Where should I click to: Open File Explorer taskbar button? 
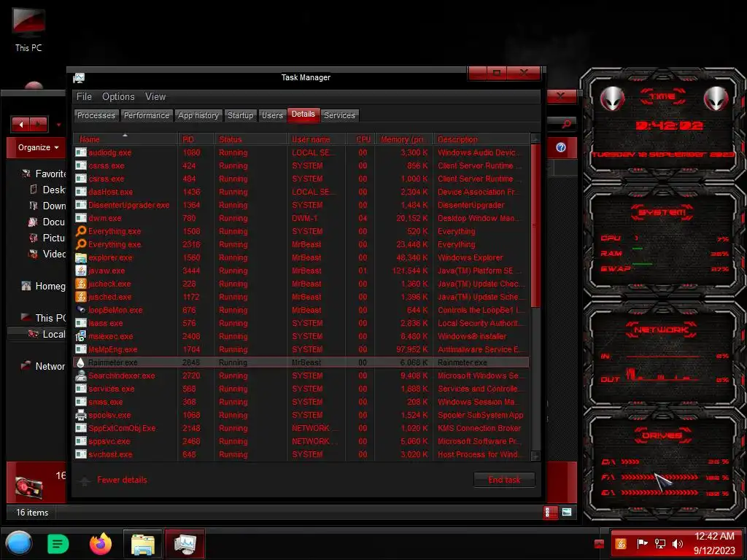click(142, 544)
